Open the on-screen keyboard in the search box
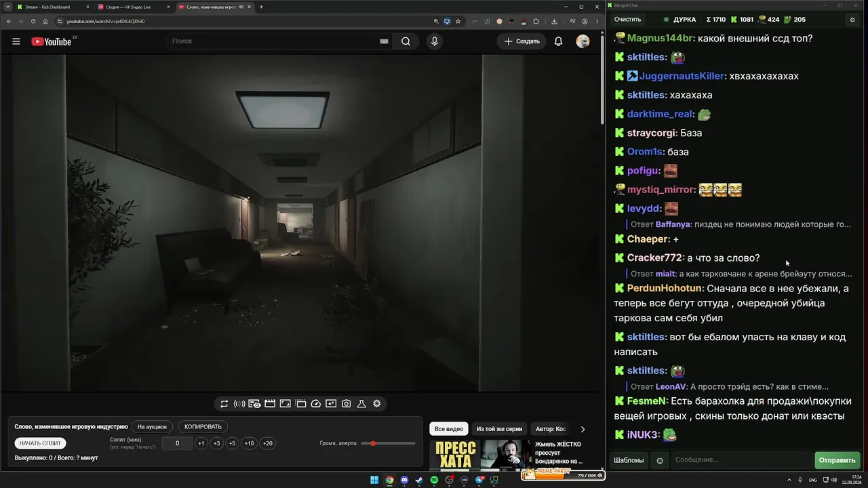The height and width of the screenshot is (488, 868). 384,41
